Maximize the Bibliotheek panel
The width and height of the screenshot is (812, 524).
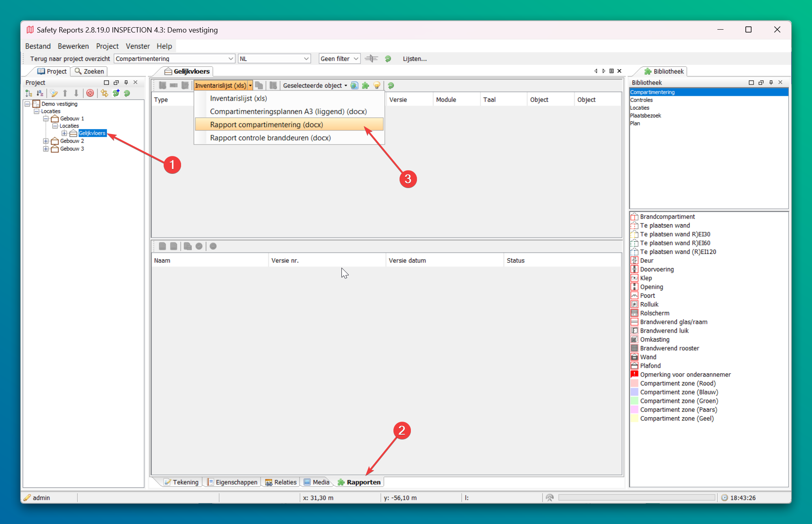pos(751,82)
